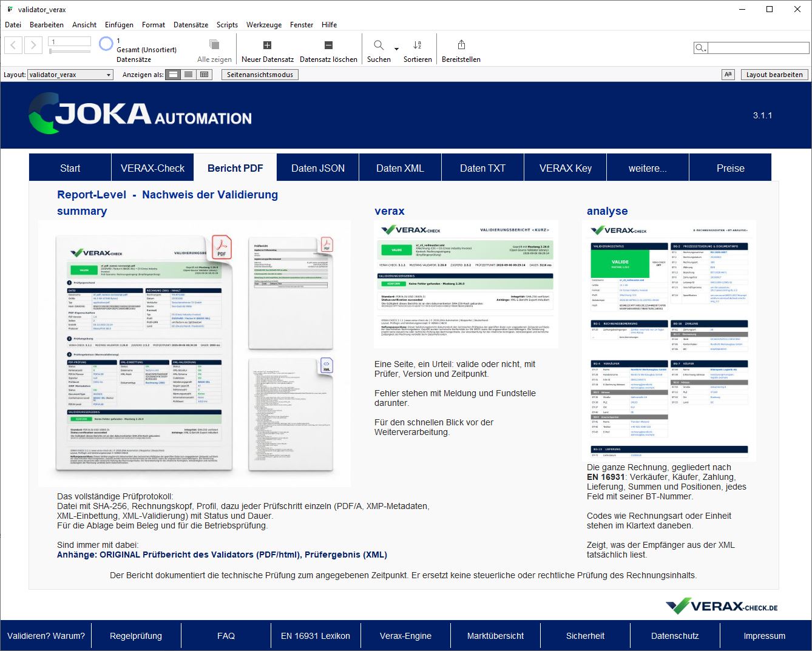This screenshot has width=812, height=651.
Task: Click the record navigation slider
Action: pos(70,52)
